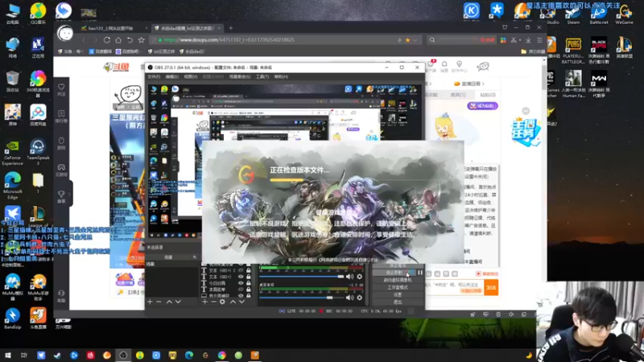Click the browser restore closed page arrow icon

130,40
